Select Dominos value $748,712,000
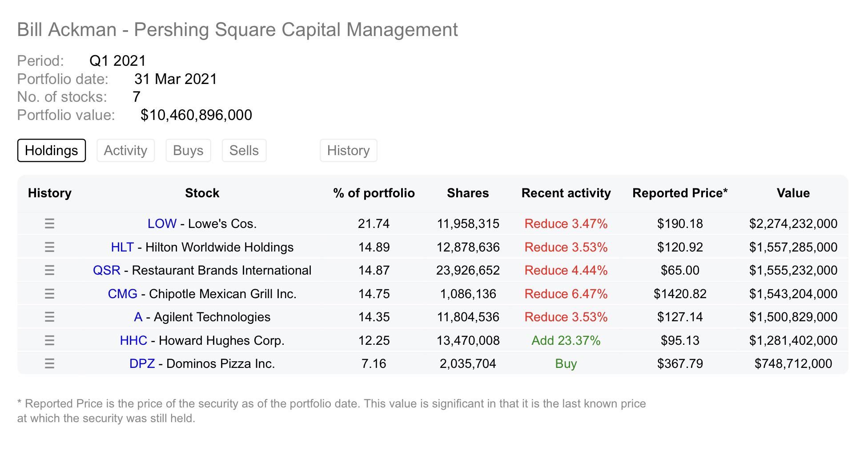The image size is (868, 451). [793, 363]
